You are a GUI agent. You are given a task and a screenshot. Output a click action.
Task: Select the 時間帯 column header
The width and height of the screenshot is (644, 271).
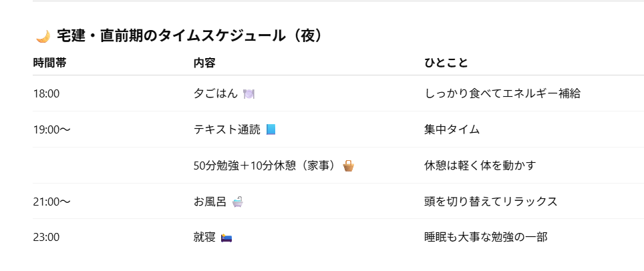coord(49,63)
